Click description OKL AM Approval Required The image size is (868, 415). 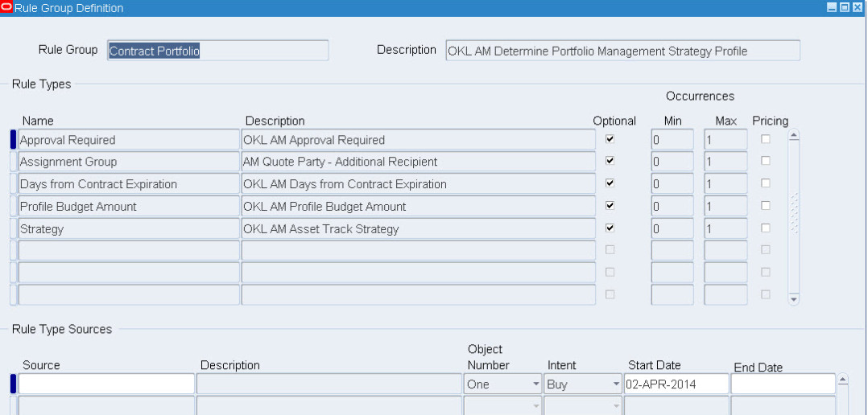(419, 140)
